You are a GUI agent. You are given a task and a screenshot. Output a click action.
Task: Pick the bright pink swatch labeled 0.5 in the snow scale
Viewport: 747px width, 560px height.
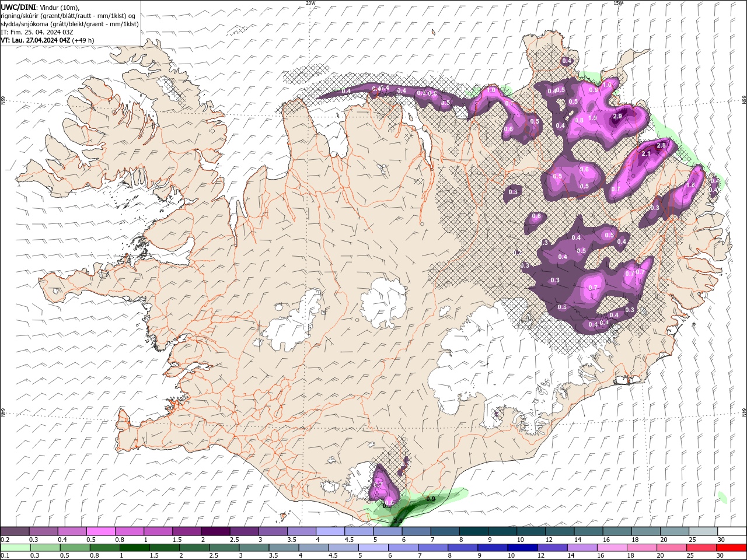pyautogui.click(x=101, y=531)
